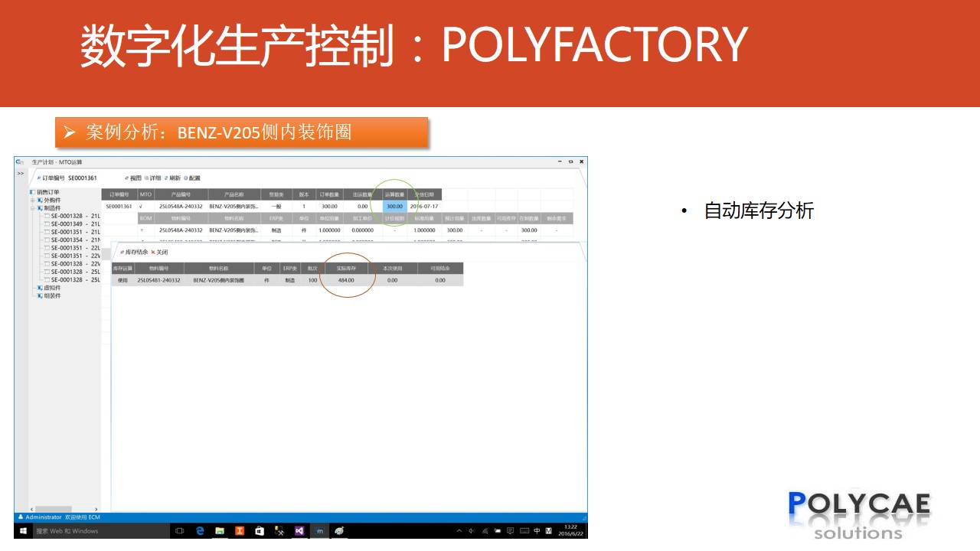This screenshot has height=551, width=980.
Task: Click the 产品名称 column header
Action: point(234,195)
